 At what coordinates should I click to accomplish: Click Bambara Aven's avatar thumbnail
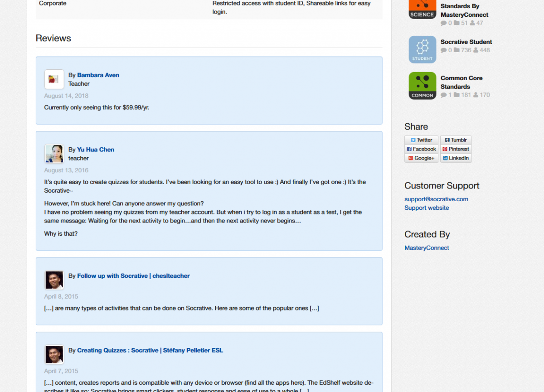pyautogui.click(x=54, y=79)
